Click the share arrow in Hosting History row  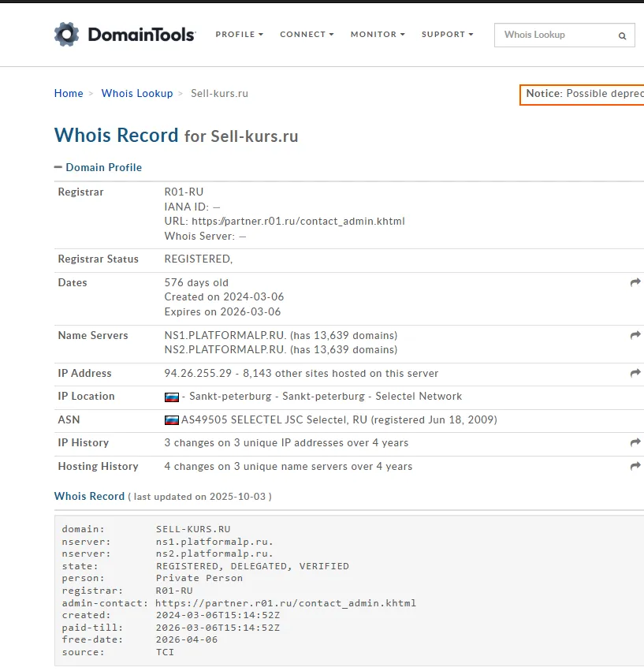[635, 466]
